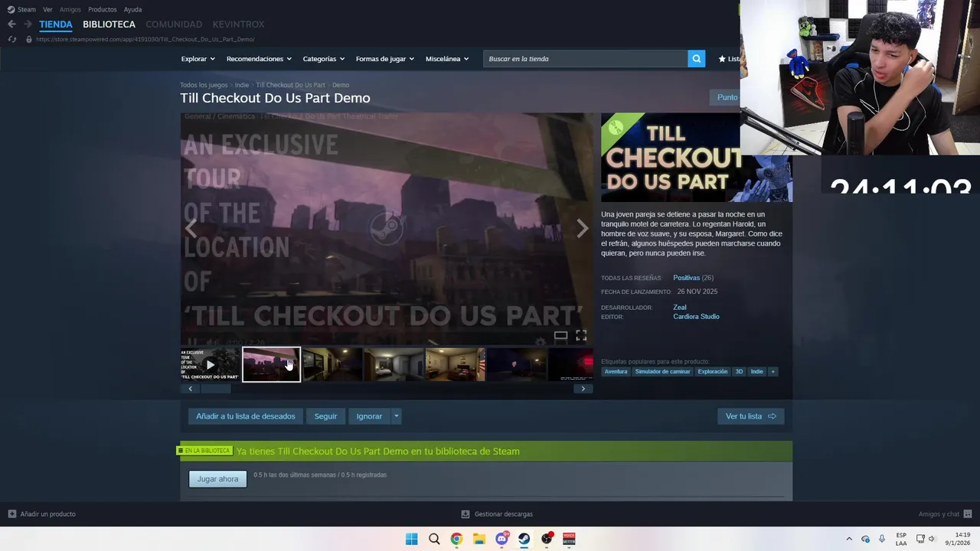Show the next media in the viewer
This screenshot has width=980, height=551.
583,228
